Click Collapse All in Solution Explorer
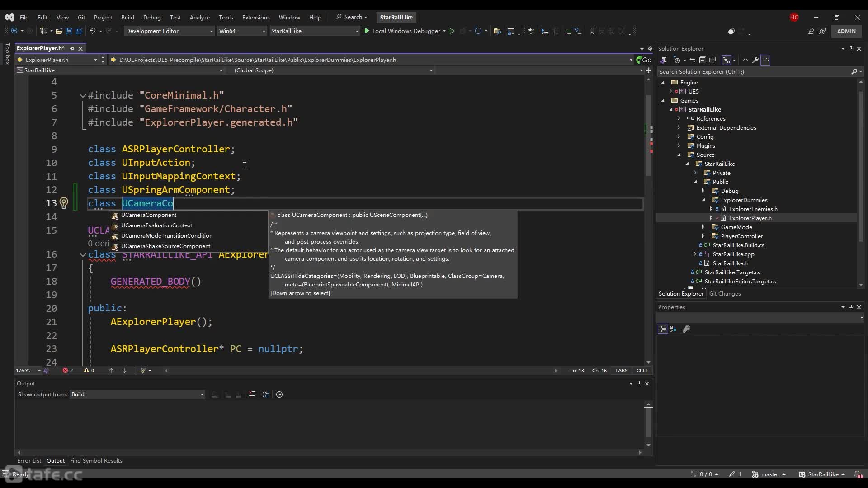The width and height of the screenshot is (868, 488). tap(703, 60)
